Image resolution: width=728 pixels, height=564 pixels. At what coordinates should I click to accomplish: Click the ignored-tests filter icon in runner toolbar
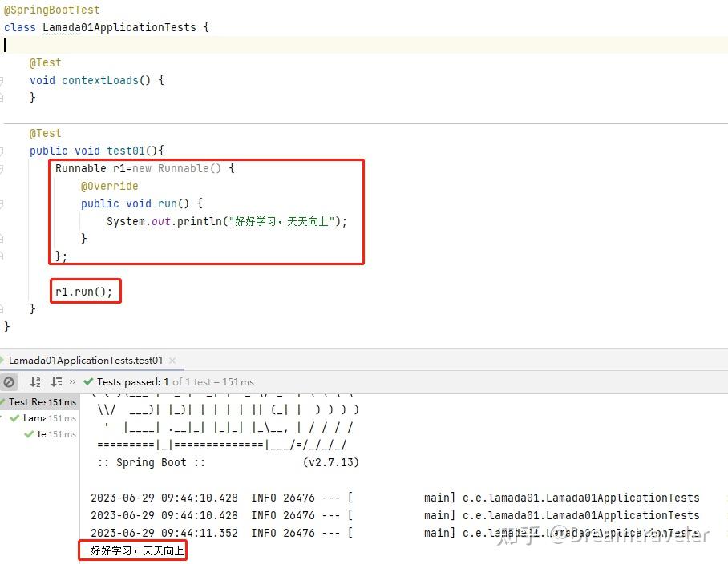tap(10, 381)
